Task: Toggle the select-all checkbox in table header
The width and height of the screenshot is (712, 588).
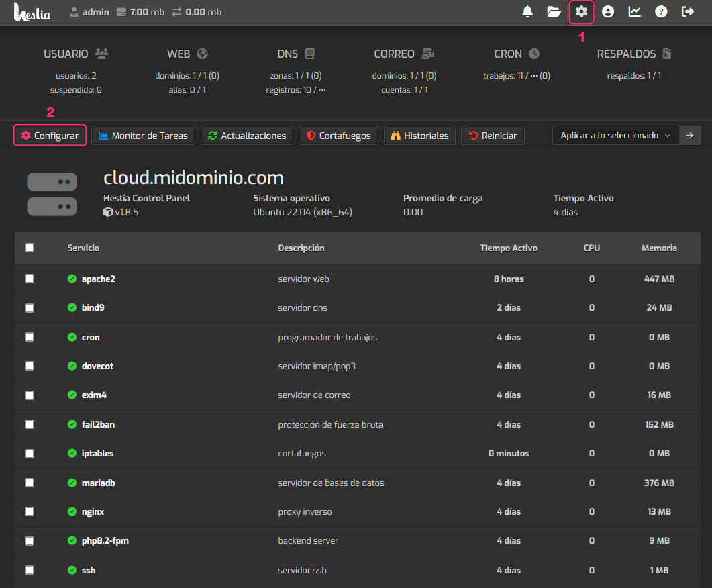Action: 30,248
